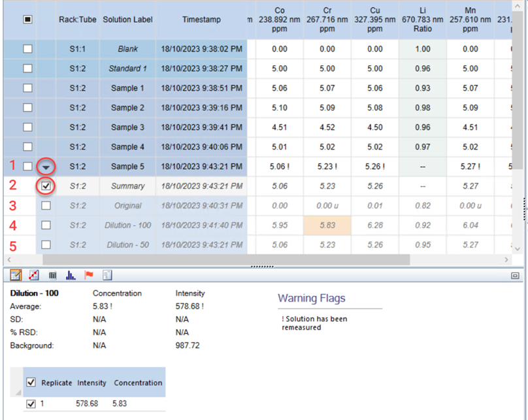Viewport: 528px width, 420px height.
Task: Check the Dilution - 50 row checkbox
Action: (x=46, y=245)
